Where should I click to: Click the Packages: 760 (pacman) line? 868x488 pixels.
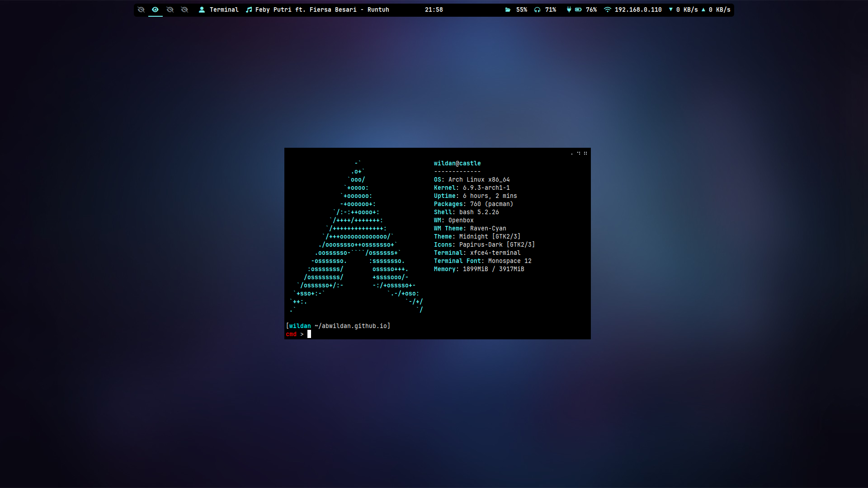point(473,204)
